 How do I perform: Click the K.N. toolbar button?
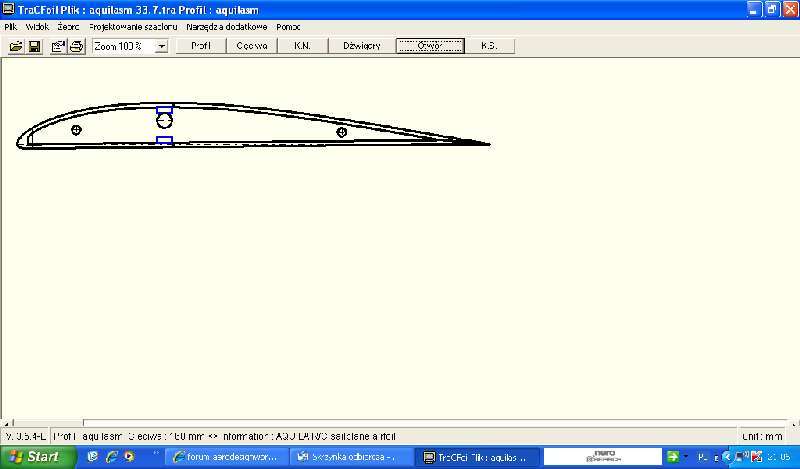pos(303,46)
